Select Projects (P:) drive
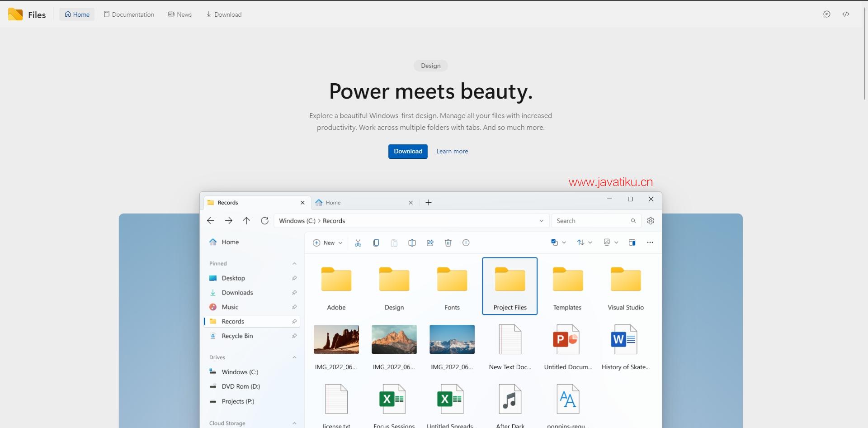This screenshot has width=868, height=428. pyautogui.click(x=252, y=401)
